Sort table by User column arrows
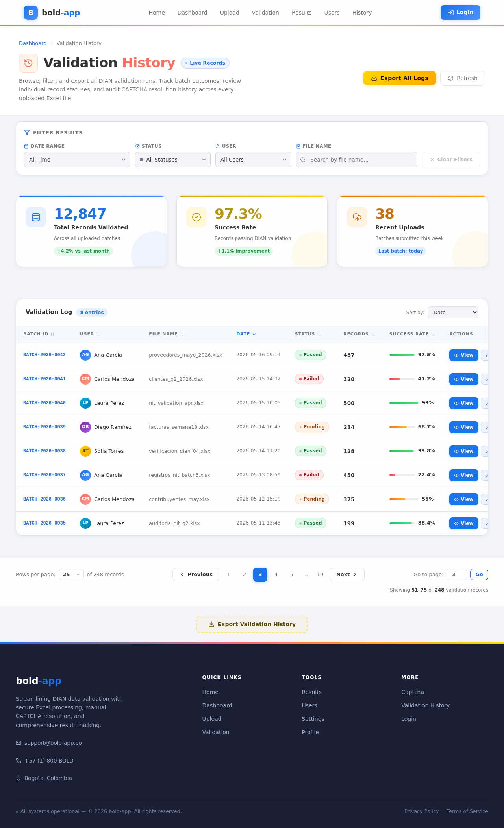Viewport: 504px width, 828px height. tap(98, 334)
